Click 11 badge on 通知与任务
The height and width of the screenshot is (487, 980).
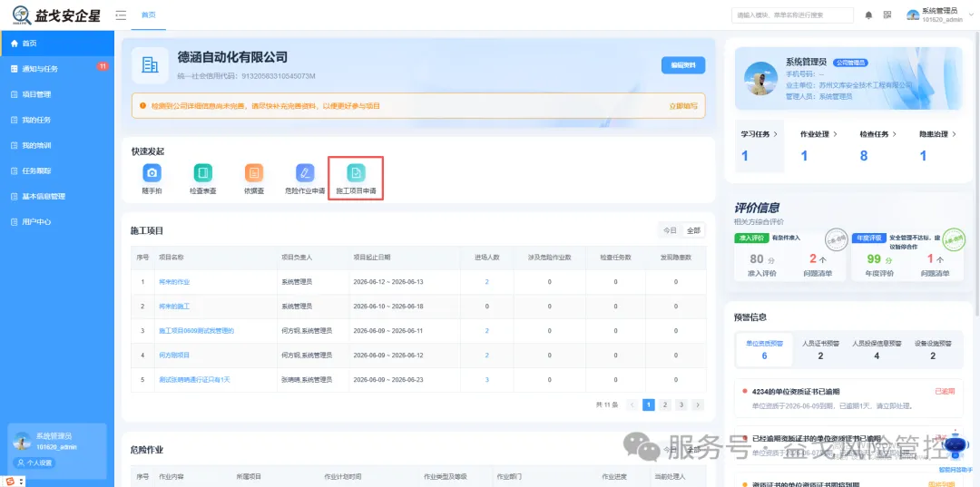[x=103, y=66]
